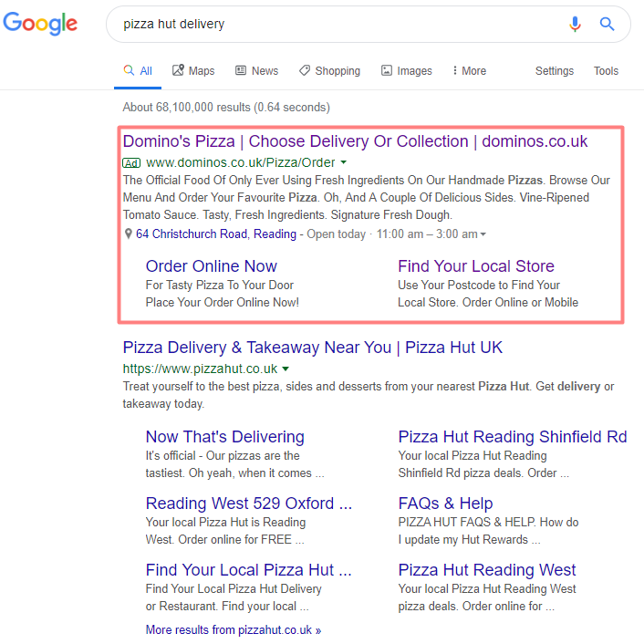The image size is (644, 644).
Task: Open the Domino's Pizza ad headline link
Action: [x=355, y=141]
